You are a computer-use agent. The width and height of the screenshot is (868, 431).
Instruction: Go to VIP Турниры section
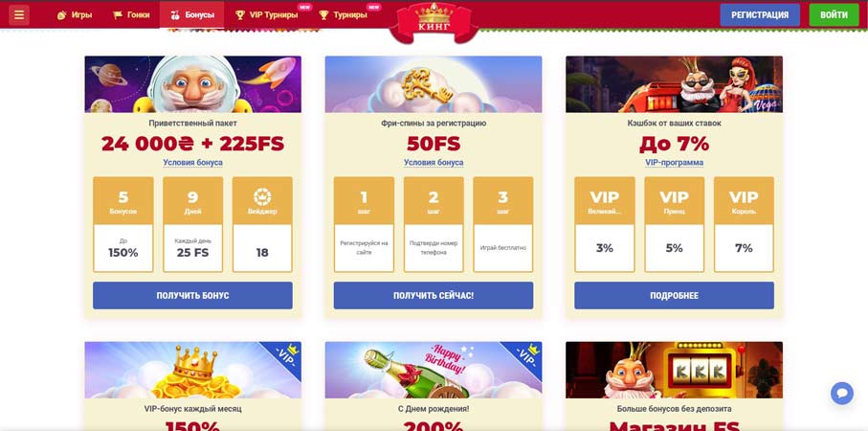tap(267, 15)
